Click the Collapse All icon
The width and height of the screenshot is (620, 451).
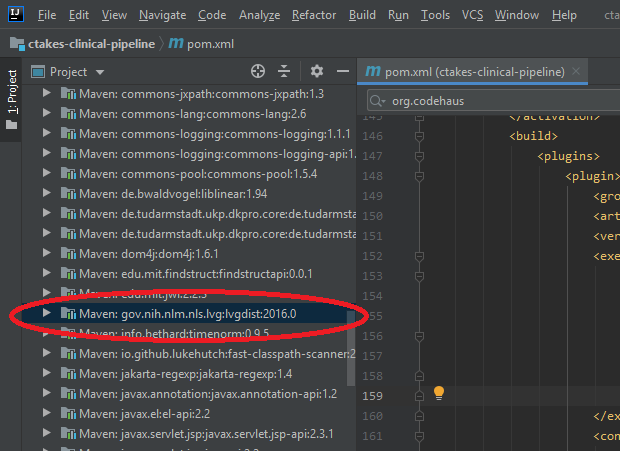tap(284, 72)
